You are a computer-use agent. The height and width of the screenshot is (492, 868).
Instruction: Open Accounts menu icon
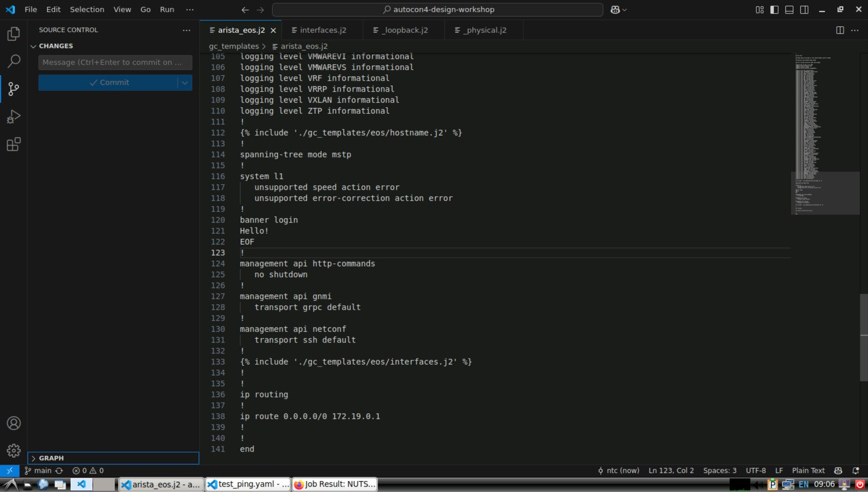13,423
